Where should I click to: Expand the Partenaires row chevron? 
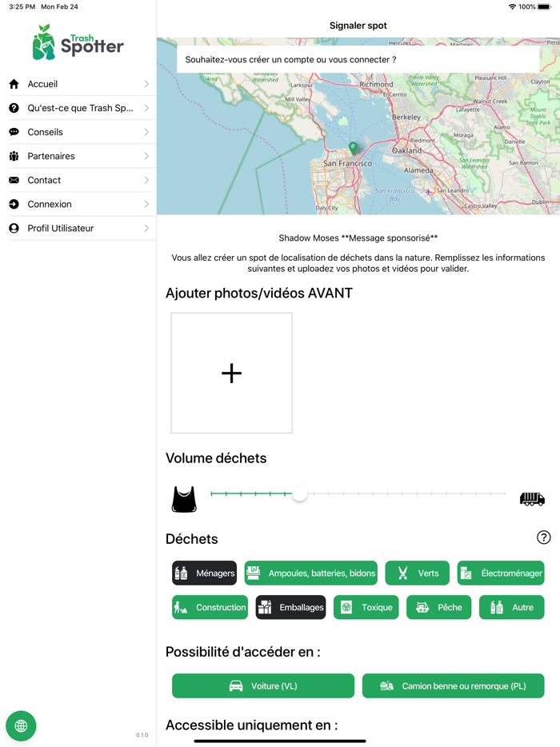tap(146, 156)
